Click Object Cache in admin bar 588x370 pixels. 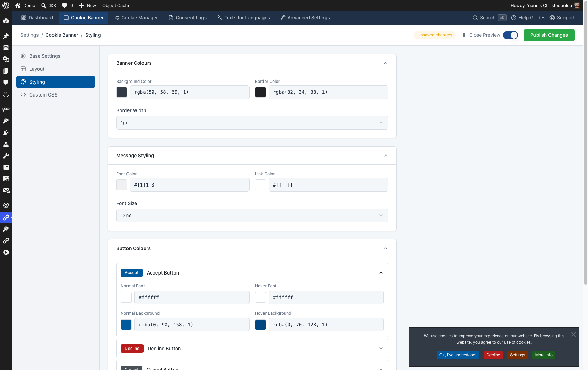click(x=116, y=5)
